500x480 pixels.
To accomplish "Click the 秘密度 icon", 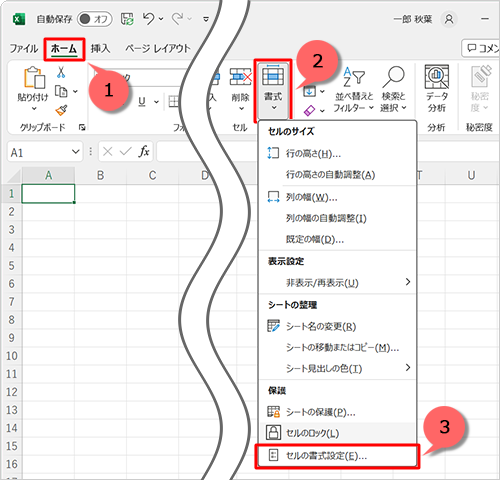I will [481, 77].
